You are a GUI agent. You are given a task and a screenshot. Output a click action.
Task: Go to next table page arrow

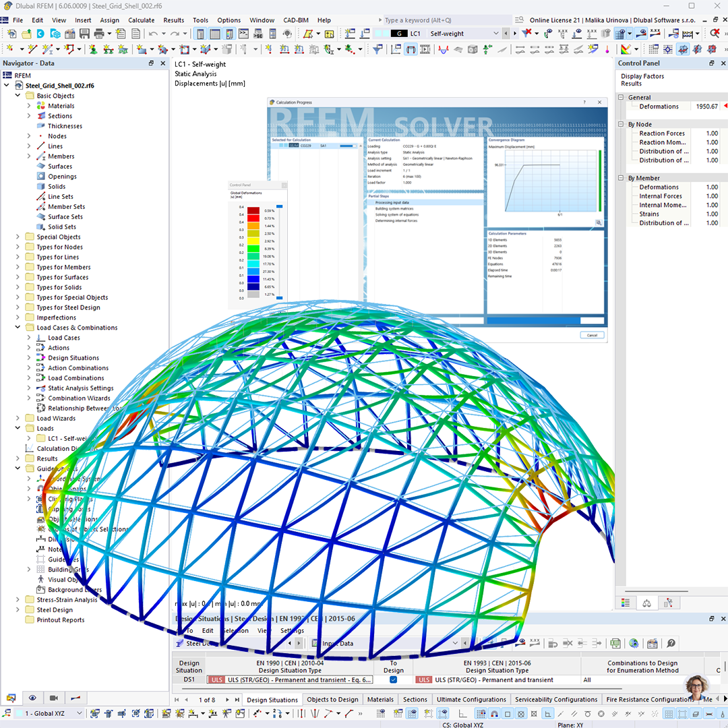tap(227, 700)
